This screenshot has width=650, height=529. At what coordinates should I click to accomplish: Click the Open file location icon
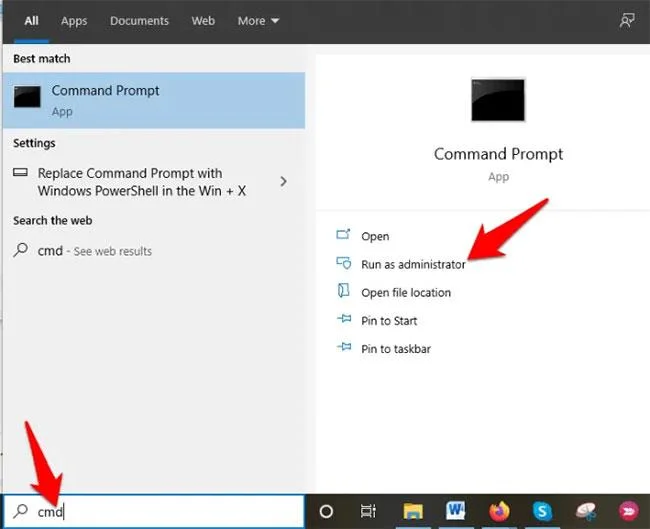click(x=343, y=291)
